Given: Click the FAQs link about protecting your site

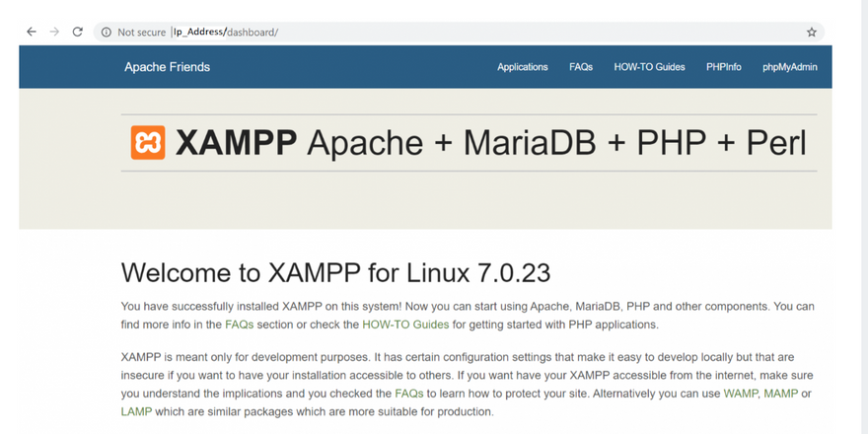Looking at the screenshot, I should (x=409, y=394).
